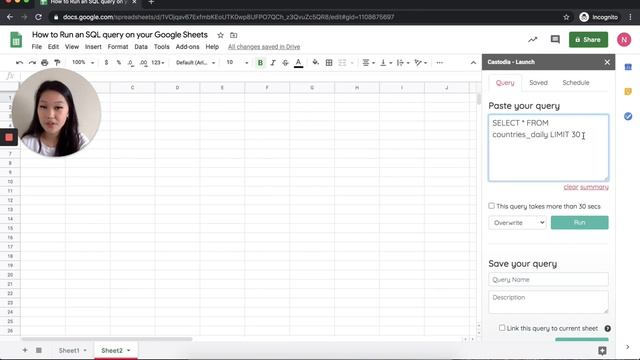
Task: Click the summary link
Action: tap(594, 187)
